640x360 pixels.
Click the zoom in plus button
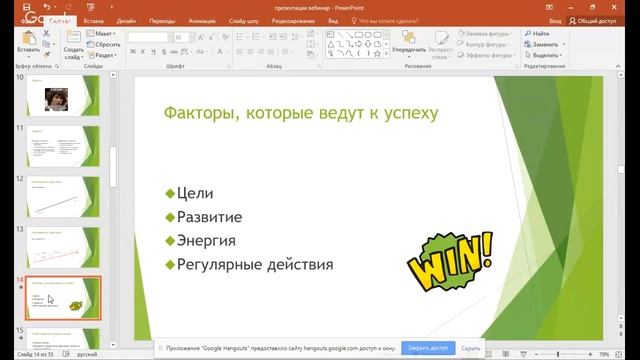tap(590, 354)
